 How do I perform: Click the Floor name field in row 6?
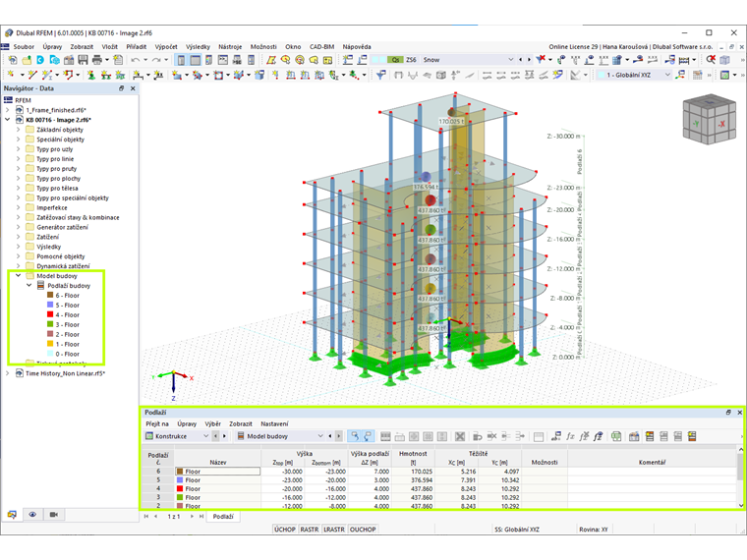(218, 472)
